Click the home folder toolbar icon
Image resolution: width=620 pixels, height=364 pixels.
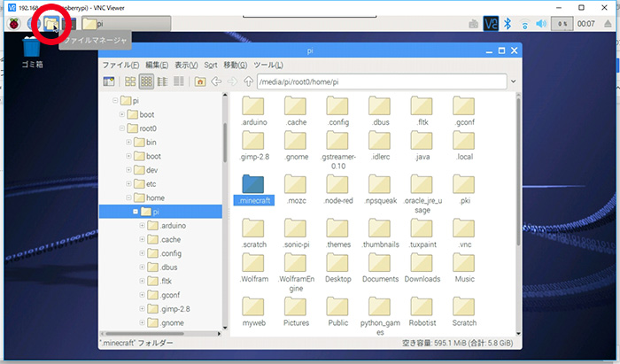coord(199,81)
